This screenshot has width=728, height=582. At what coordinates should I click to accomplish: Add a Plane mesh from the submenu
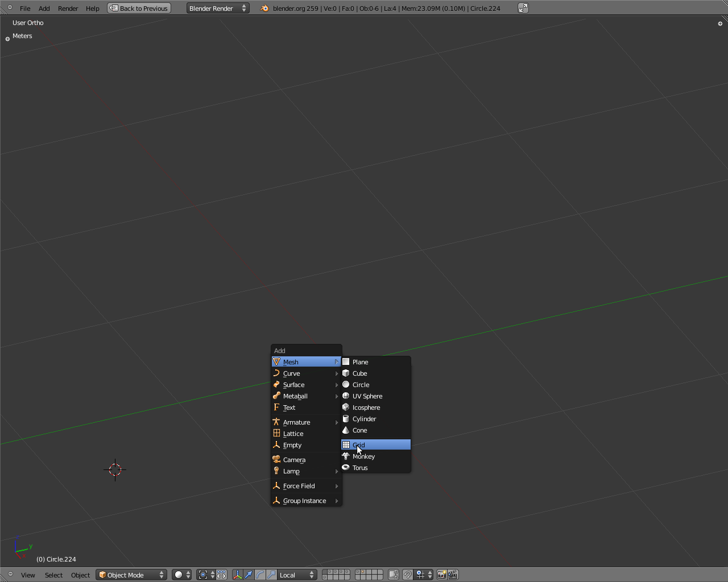(375, 362)
